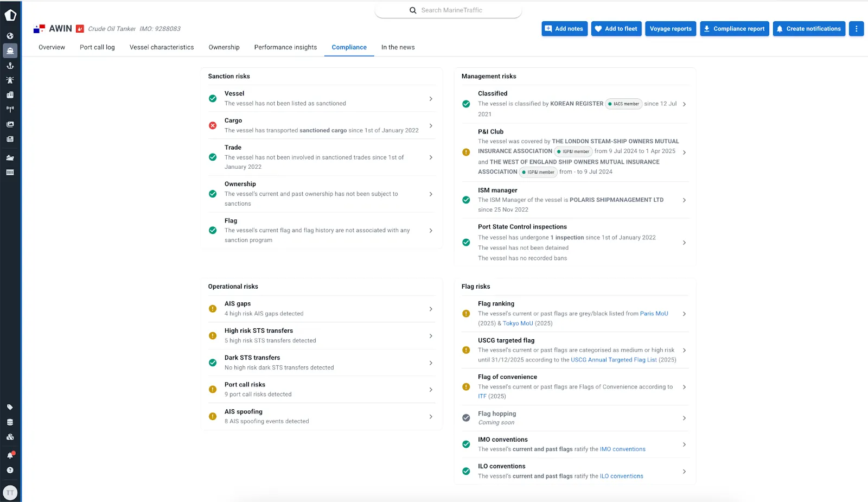The width and height of the screenshot is (868, 502).
Task: Open the companies building icon
Action: [x=10, y=94]
